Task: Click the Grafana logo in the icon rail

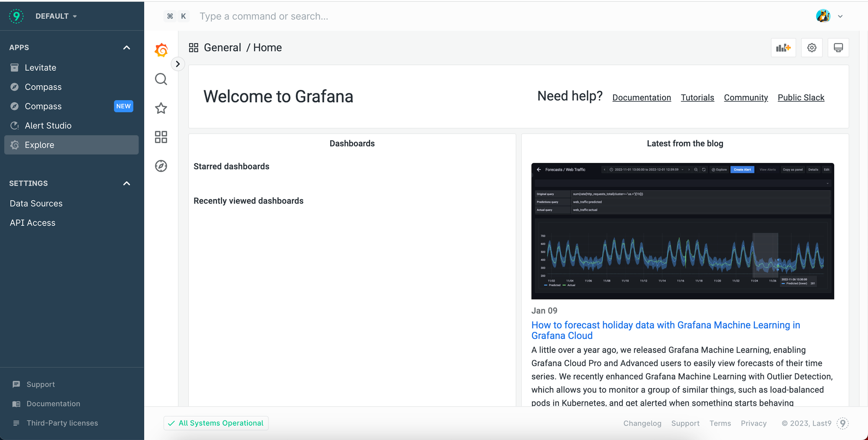Action: [x=161, y=50]
